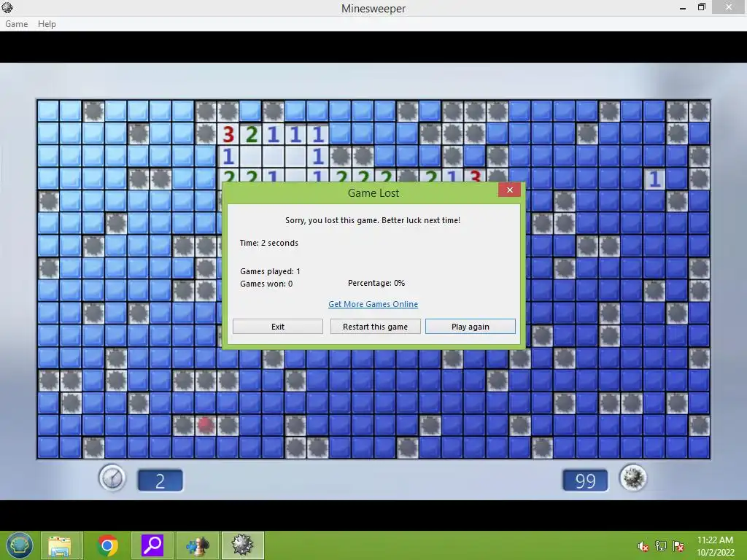Minimize the Minesweeper window

tap(683, 7)
